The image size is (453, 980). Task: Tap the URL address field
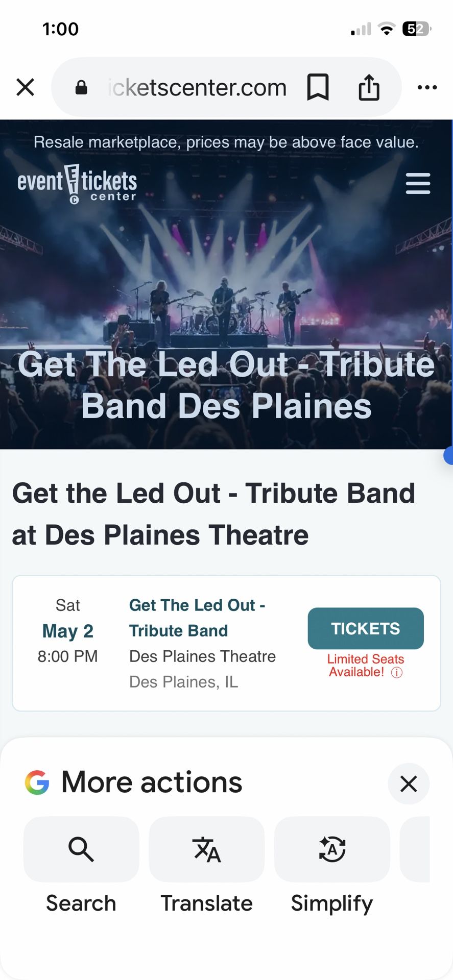(x=197, y=88)
